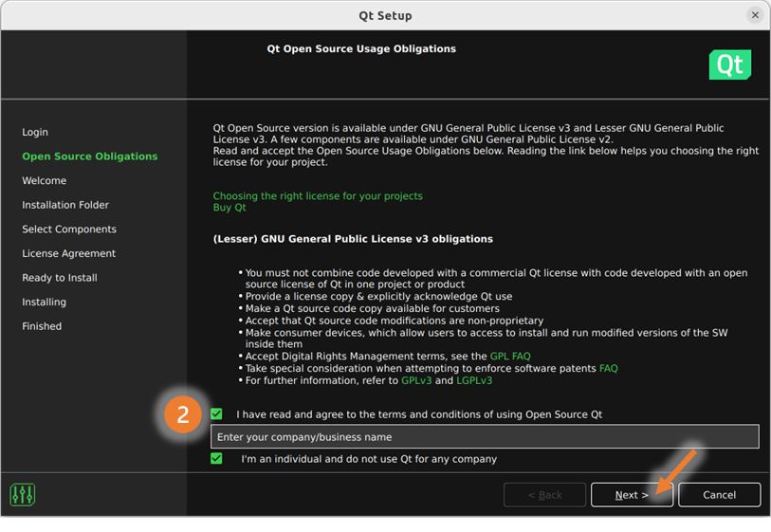Select the Login step in sidebar
The height and width of the screenshot is (532, 771).
[x=35, y=132]
